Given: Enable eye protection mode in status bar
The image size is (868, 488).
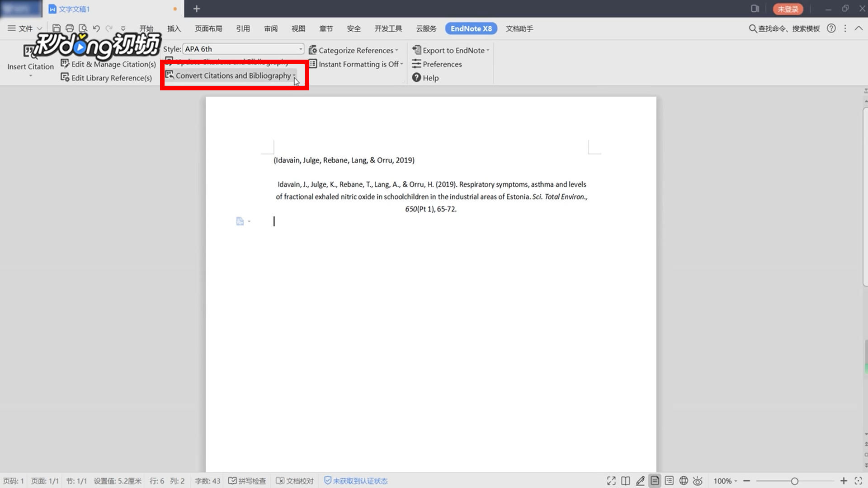Looking at the screenshot, I should pos(698,481).
